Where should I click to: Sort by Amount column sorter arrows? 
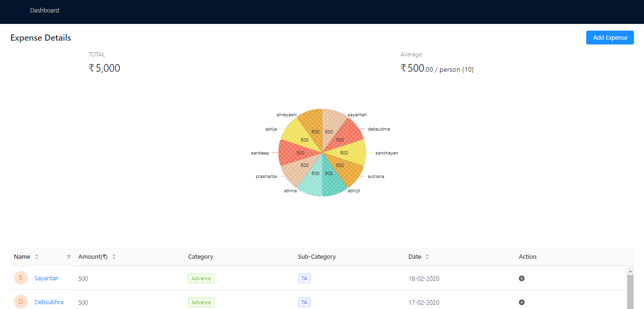point(114,257)
